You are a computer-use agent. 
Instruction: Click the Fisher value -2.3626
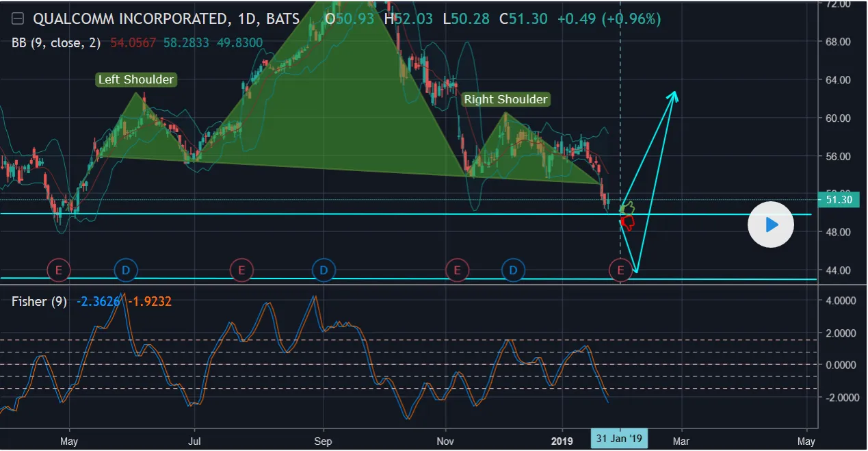coord(98,302)
